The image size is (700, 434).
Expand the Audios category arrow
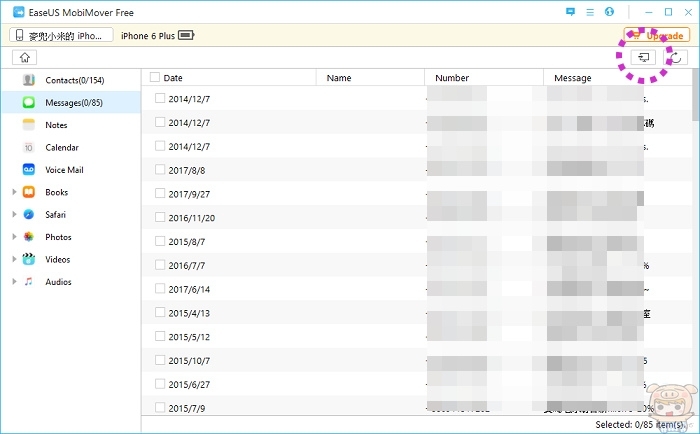pos(14,282)
